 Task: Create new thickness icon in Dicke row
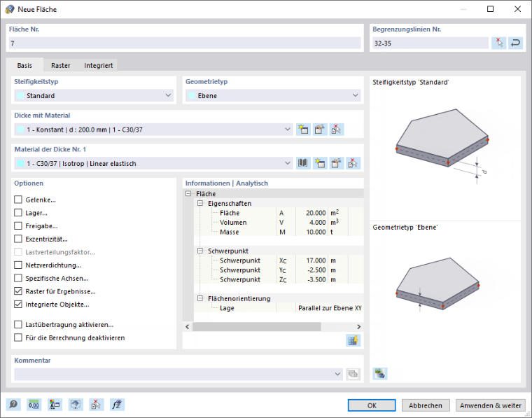pos(303,130)
